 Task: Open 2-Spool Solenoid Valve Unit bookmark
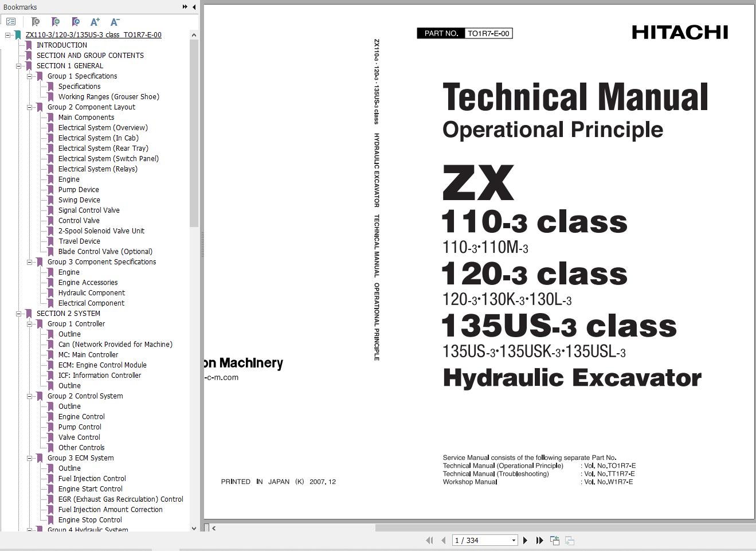click(101, 231)
